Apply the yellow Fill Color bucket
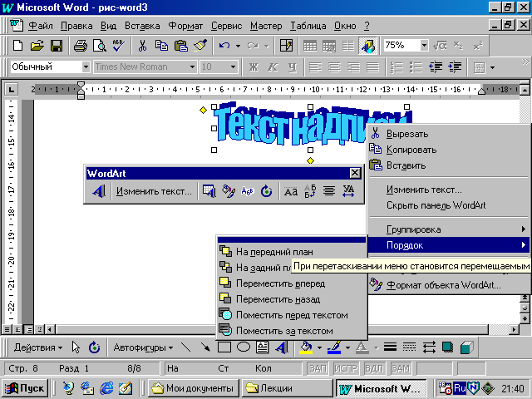This screenshot has width=532, height=399. click(x=306, y=347)
